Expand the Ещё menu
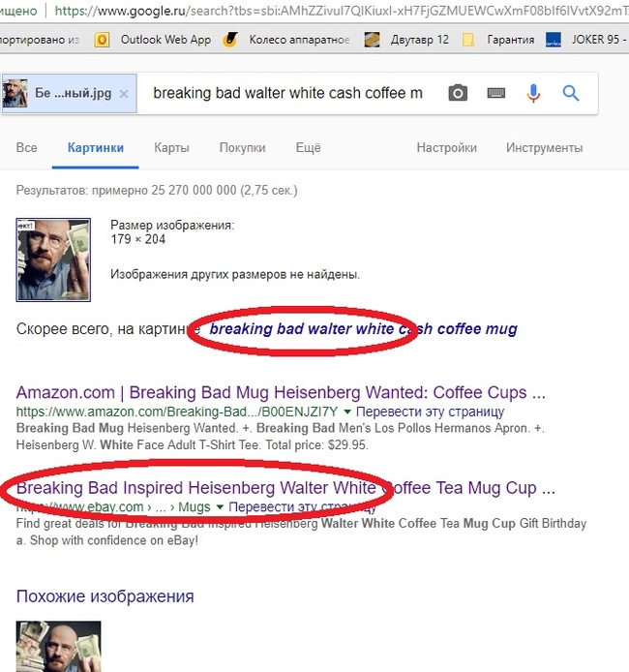This screenshot has width=629, height=672. [x=308, y=148]
